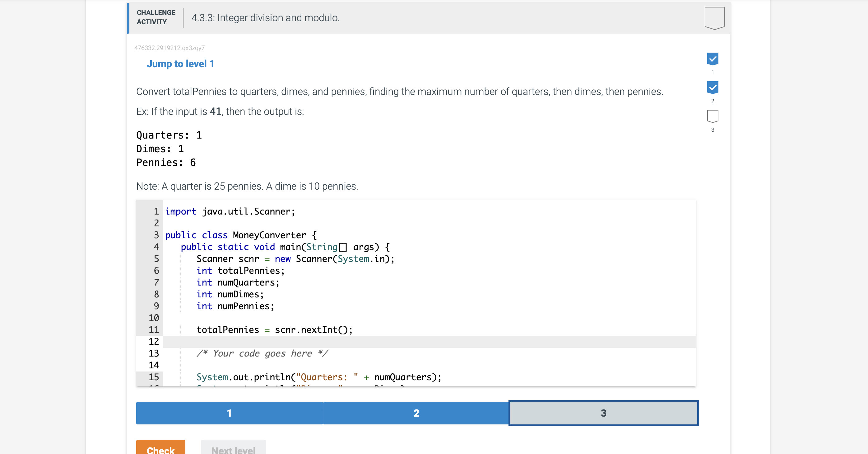
Task: Select completed level 2 checkmark indicator
Action: (712, 87)
